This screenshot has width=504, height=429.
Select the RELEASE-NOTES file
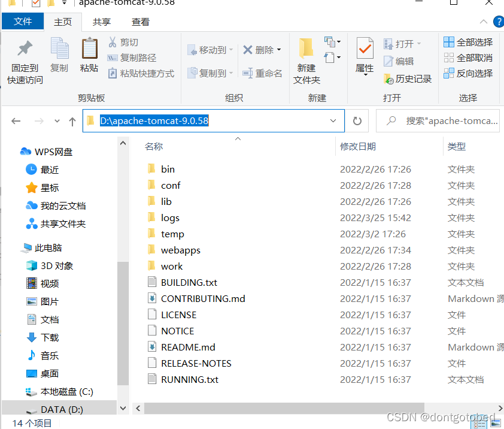(x=190, y=363)
